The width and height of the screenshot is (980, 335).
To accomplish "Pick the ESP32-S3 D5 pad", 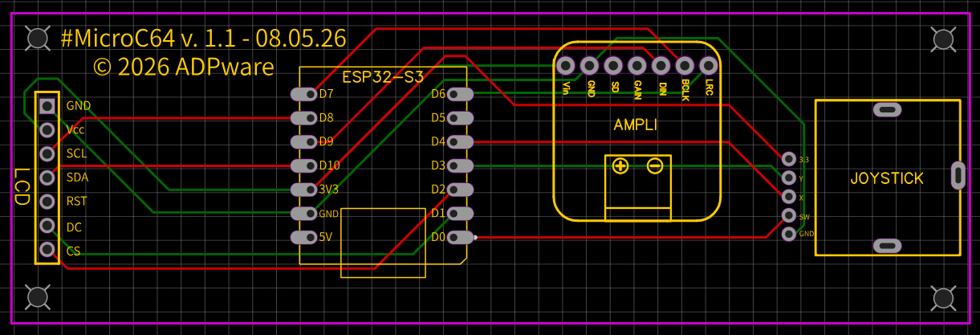I will coord(460,118).
